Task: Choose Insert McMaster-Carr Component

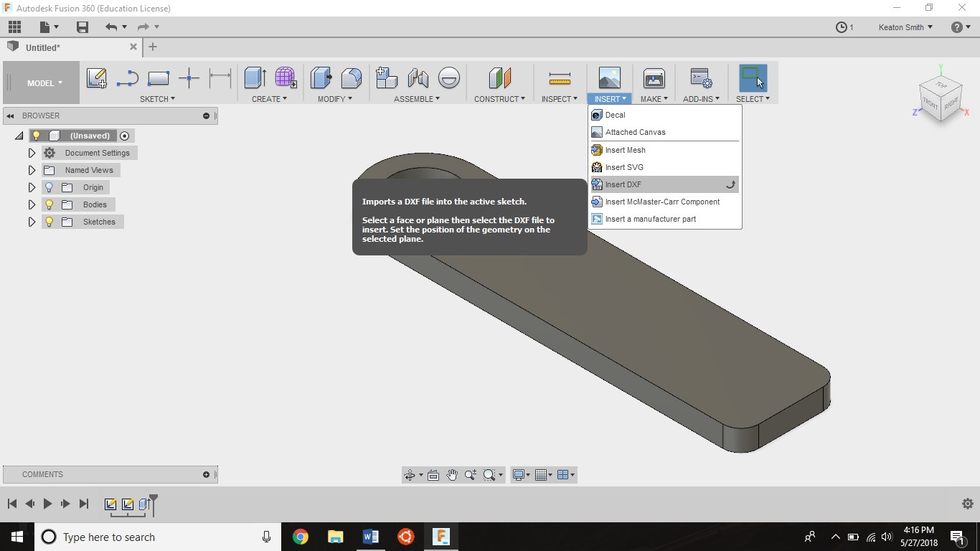Action: tap(664, 202)
